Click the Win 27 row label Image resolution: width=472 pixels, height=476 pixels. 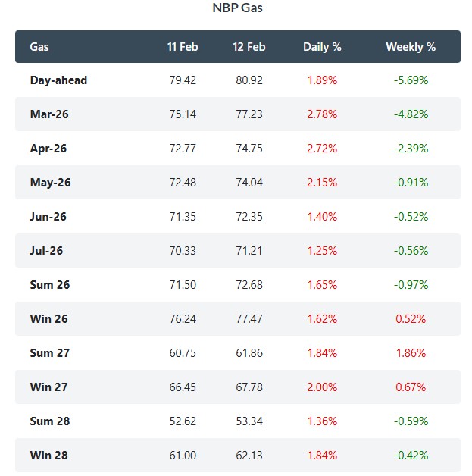(x=49, y=387)
